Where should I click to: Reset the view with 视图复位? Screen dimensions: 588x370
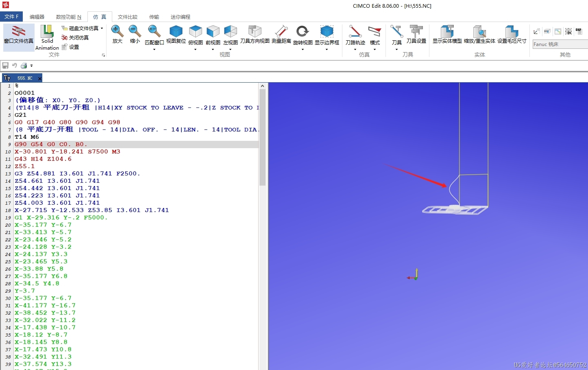click(x=176, y=35)
